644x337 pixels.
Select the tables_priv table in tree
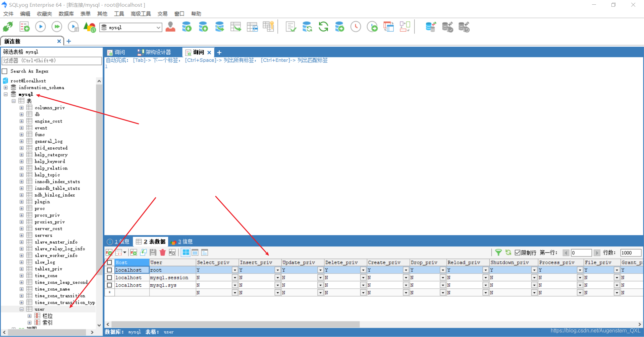(48, 269)
